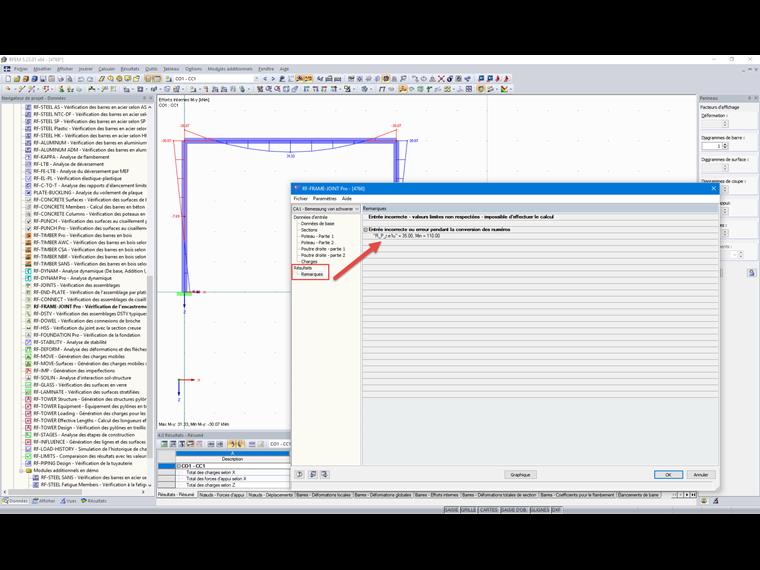Switch to Noeuds - Déplacements tab

point(270,495)
